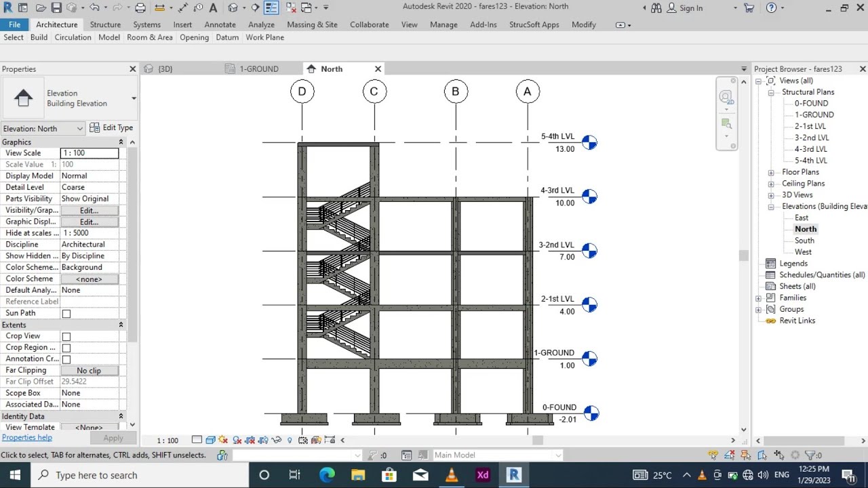The image size is (868, 488).
Task: Open the search binoculars icon
Action: tap(656, 8)
